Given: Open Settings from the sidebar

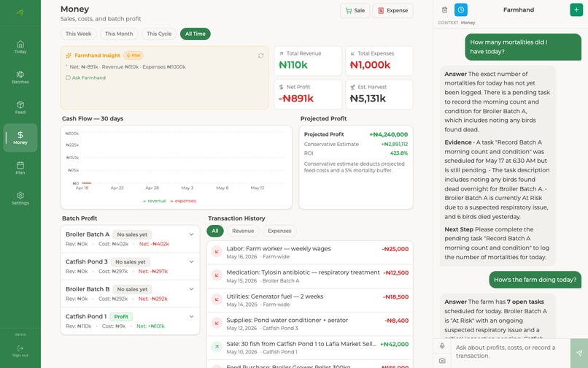Looking at the screenshot, I should [x=20, y=199].
